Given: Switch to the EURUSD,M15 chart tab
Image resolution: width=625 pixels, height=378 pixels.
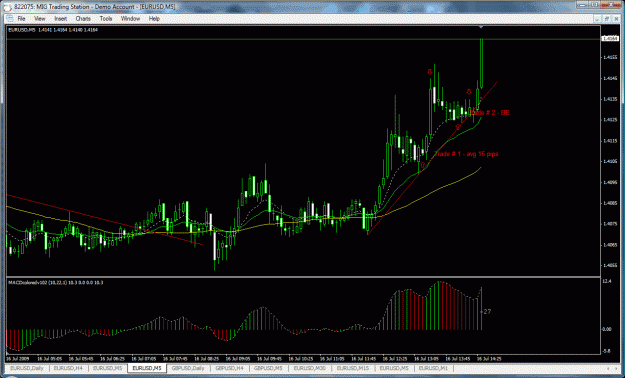Looking at the screenshot, I should tap(353, 368).
